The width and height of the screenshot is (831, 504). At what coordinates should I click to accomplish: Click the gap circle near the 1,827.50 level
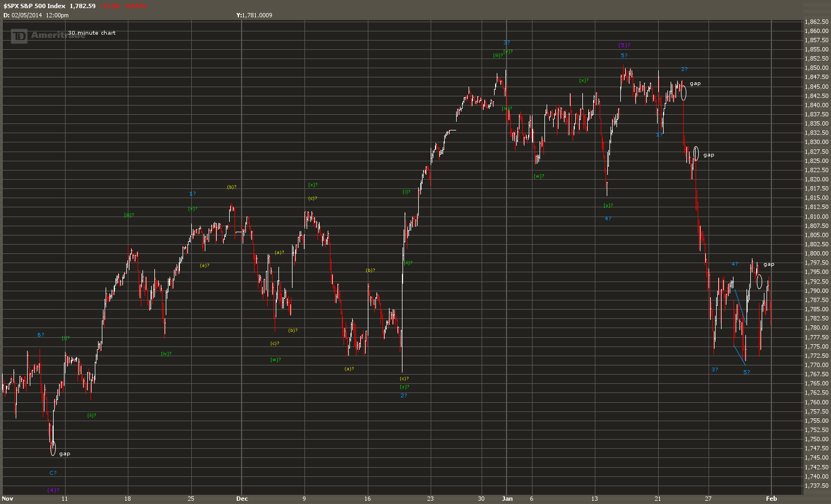click(x=696, y=153)
